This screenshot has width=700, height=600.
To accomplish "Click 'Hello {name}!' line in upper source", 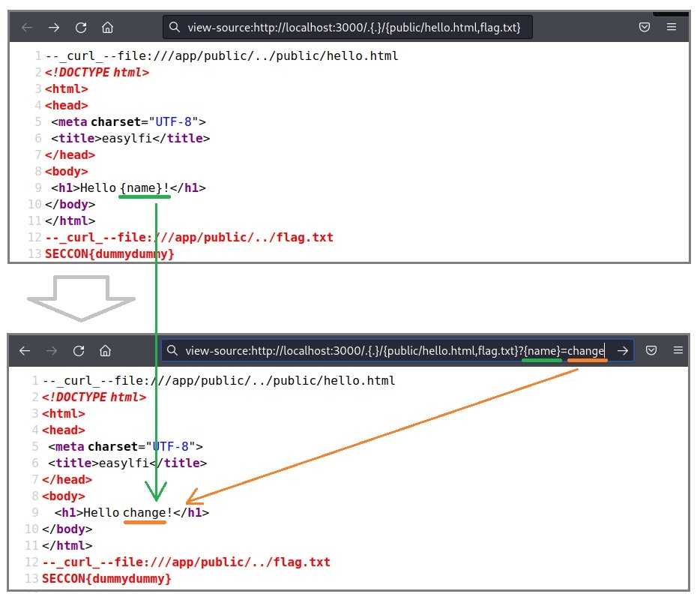I will tap(129, 188).
